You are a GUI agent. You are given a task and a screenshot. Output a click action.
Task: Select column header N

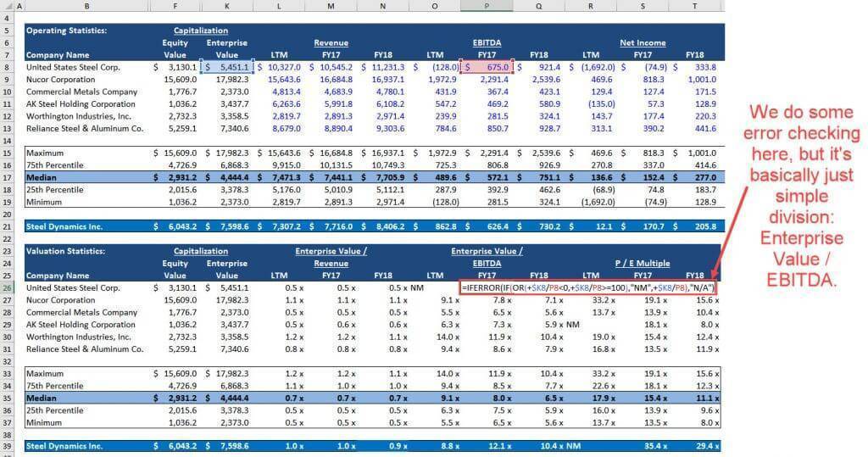383,6
